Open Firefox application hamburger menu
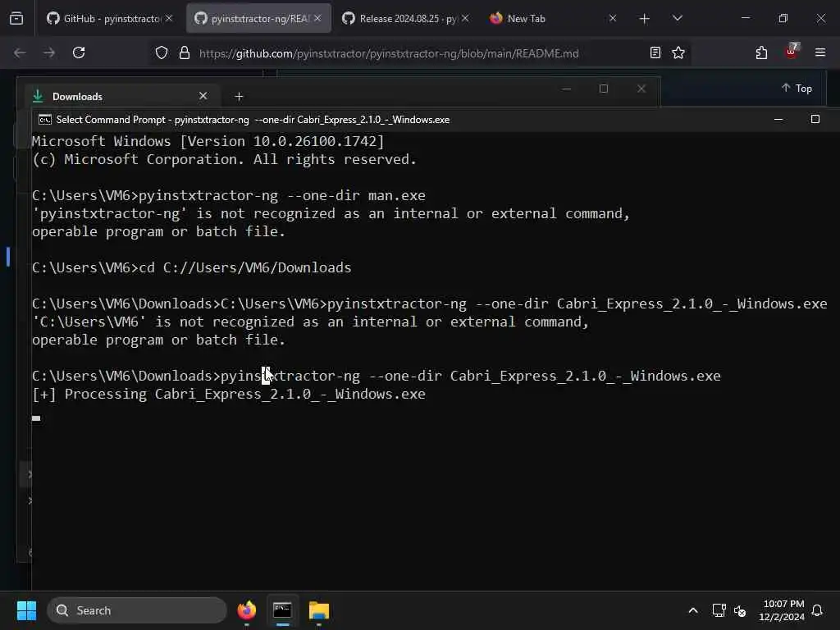Screen dimensions: 840x630 click(820, 52)
